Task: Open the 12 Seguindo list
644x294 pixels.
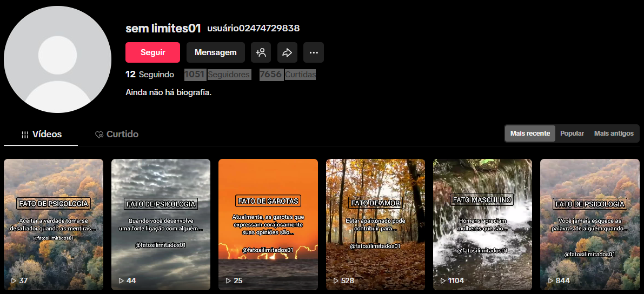Action: (x=149, y=75)
